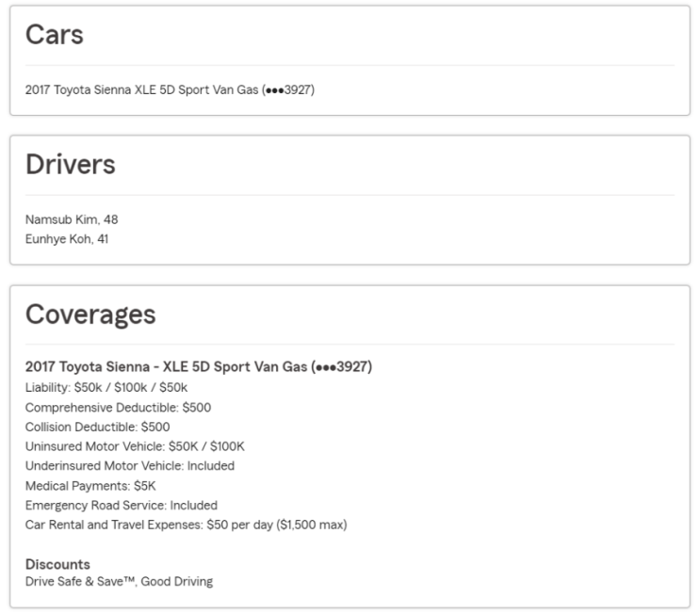Select the 2017 Toyota Sienna entry under Cars
Screen dimensions: 700x614
[141, 90]
